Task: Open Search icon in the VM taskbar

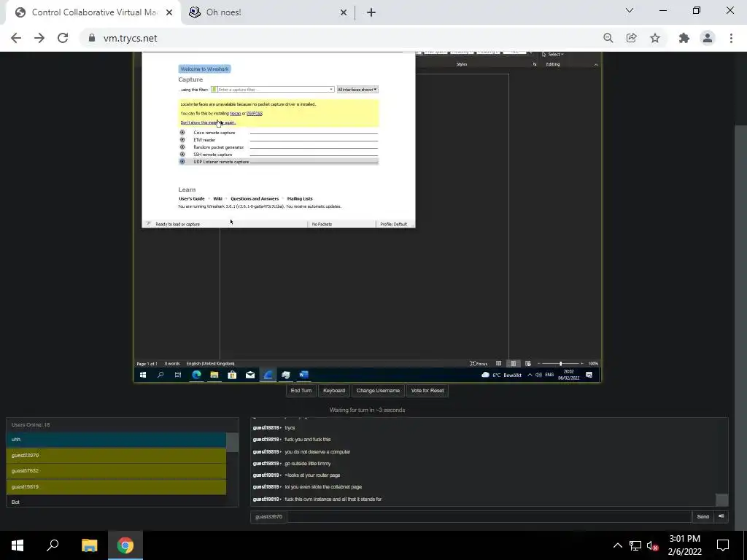Action: tap(160, 376)
